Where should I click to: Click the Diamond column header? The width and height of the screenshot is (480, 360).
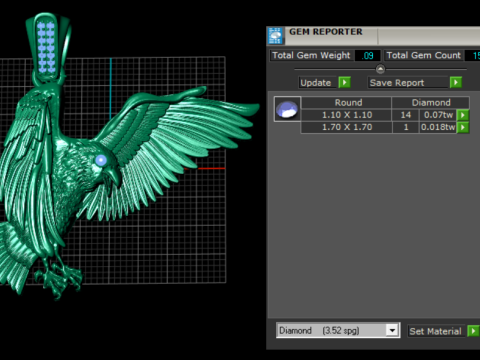point(431,103)
